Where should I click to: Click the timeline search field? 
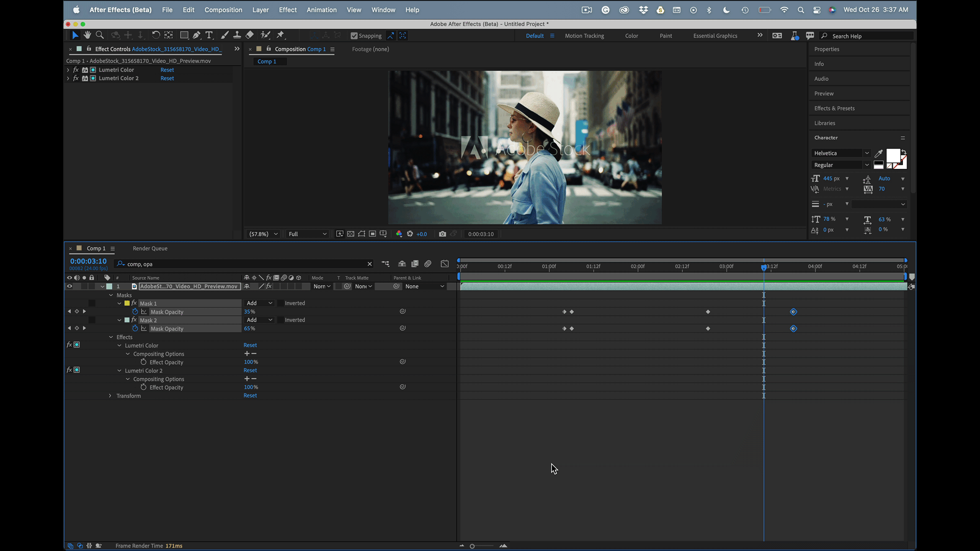245,264
